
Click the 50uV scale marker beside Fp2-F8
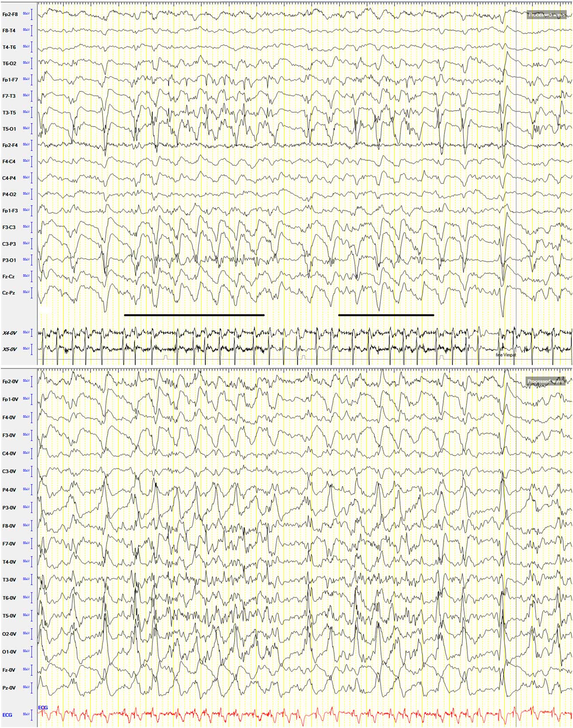[x=26, y=14]
